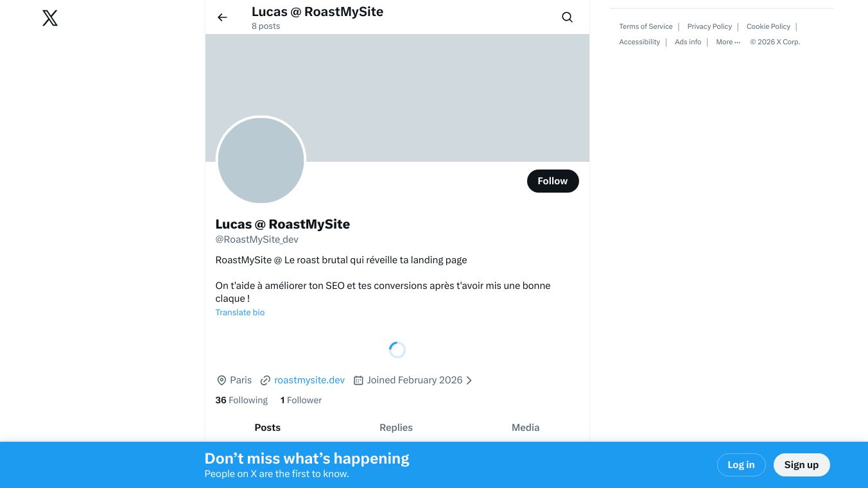Follow Lucas @ RoastMySite

[552, 181]
